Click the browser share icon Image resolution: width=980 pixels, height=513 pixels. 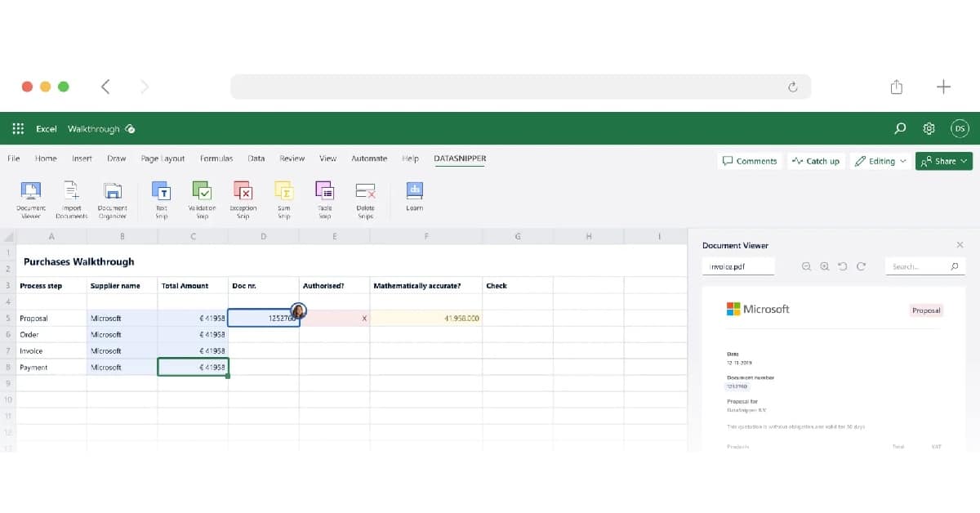(x=897, y=87)
